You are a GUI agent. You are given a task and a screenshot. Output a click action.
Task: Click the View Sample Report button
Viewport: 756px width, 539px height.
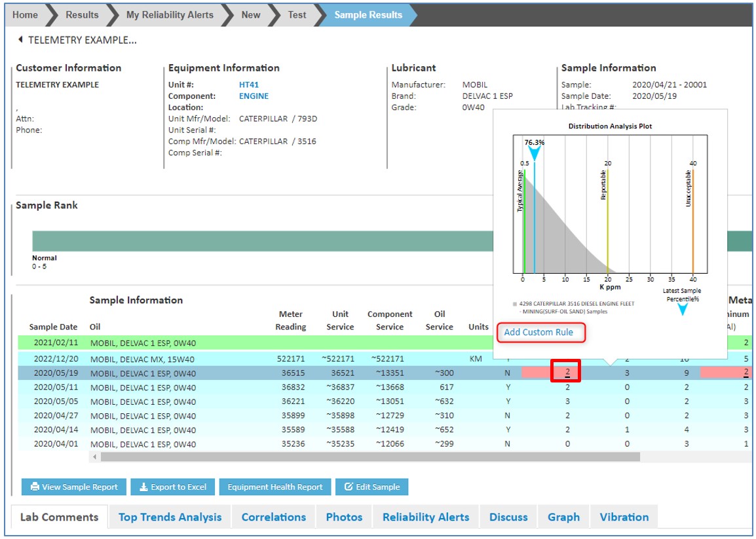(73, 487)
